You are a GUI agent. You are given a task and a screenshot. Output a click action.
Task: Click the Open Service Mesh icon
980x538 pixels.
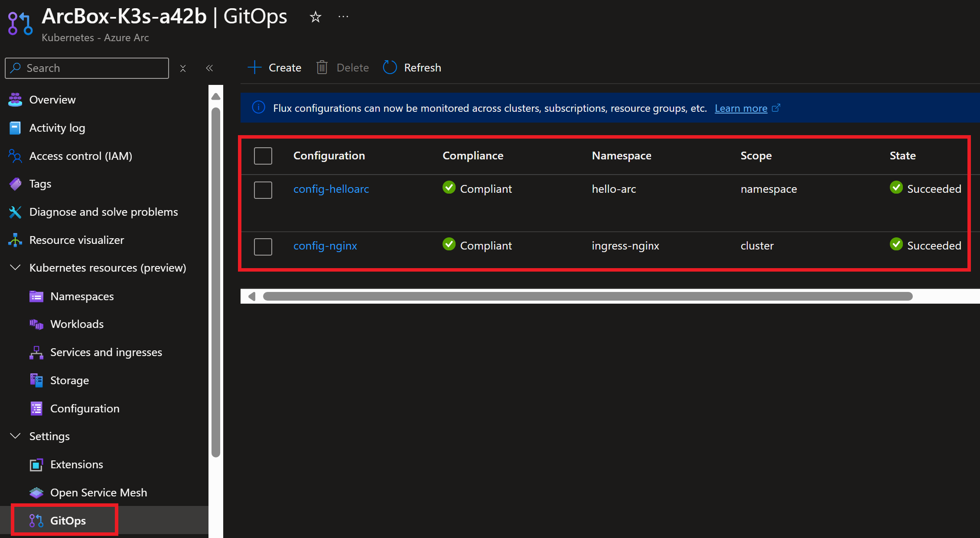[x=36, y=493]
